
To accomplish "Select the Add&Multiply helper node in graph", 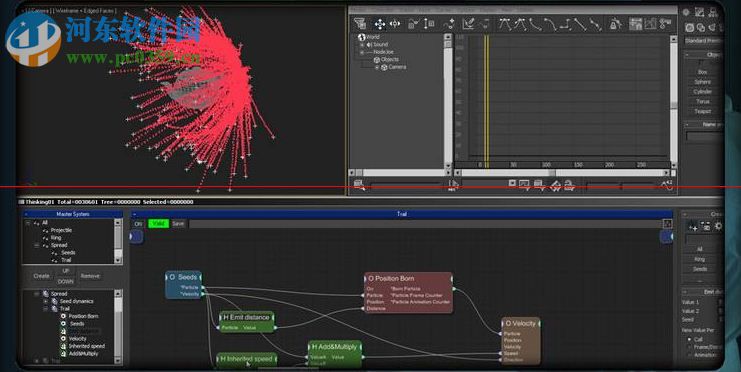I will point(335,354).
